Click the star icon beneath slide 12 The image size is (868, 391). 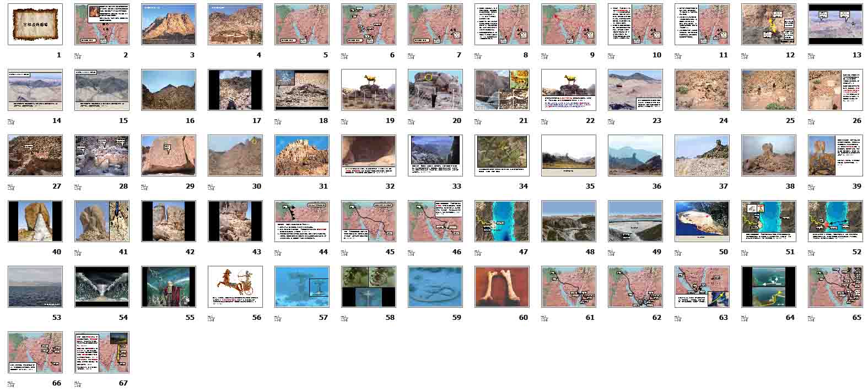pyautogui.click(x=745, y=55)
